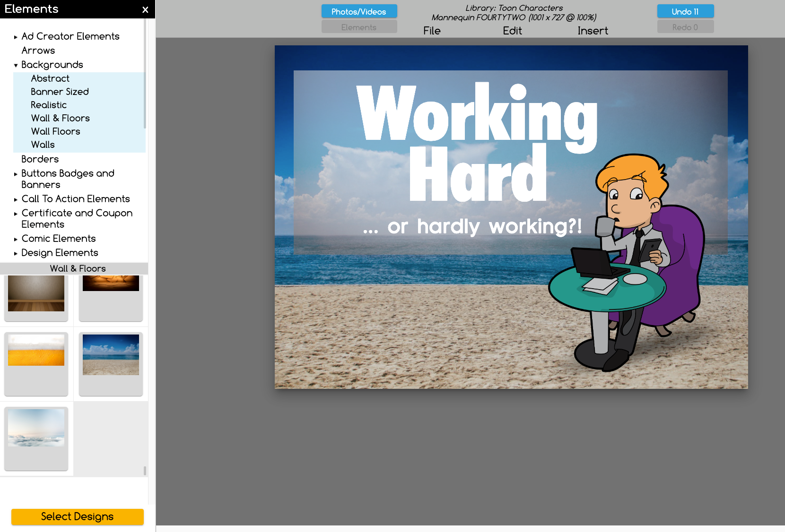The height and width of the screenshot is (532, 785).
Task: Click Design Elements label
Action: (60, 253)
